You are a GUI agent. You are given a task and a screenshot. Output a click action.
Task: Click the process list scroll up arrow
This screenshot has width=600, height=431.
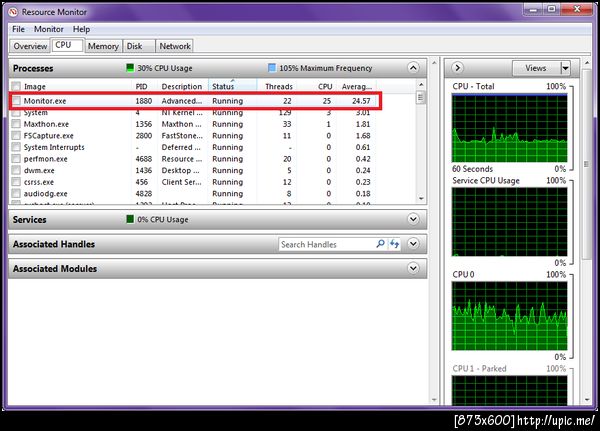click(x=421, y=84)
